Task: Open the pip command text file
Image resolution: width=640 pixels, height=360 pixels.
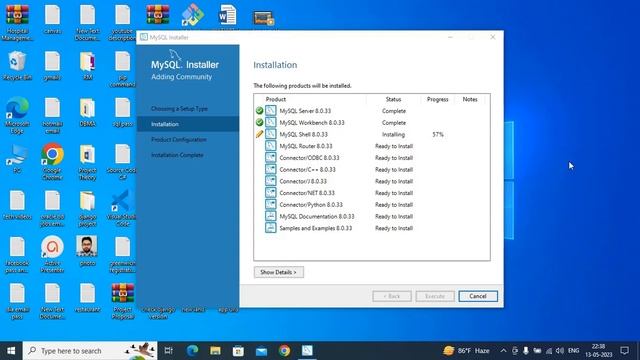Action: (122, 69)
